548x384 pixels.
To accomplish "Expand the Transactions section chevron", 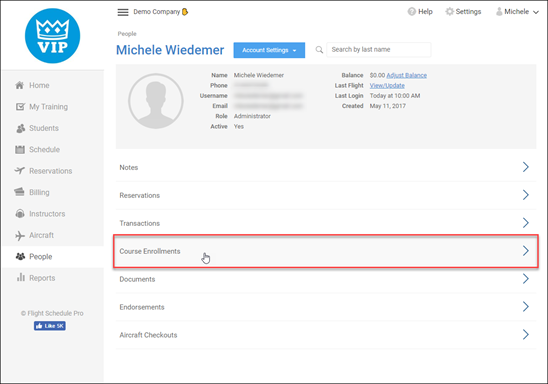I will (x=526, y=223).
